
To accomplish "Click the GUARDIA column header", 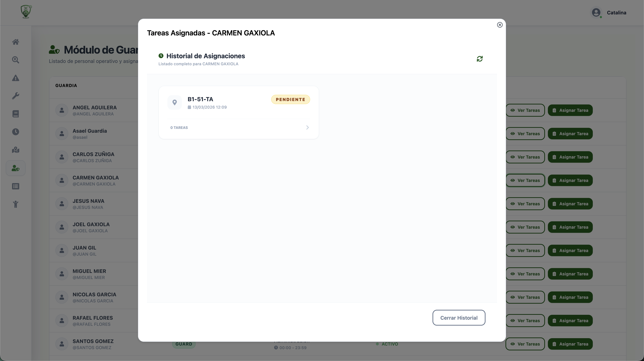I will point(66,86).
